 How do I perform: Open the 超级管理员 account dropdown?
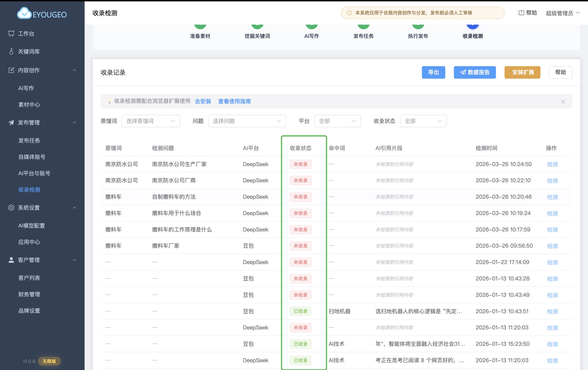563,13
